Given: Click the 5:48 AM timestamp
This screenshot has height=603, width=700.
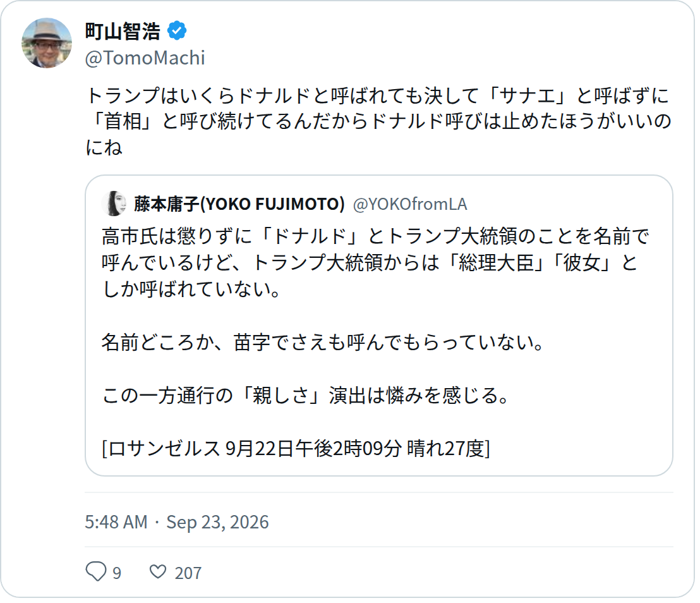Looking at the screenshot, I should [116, 521].
